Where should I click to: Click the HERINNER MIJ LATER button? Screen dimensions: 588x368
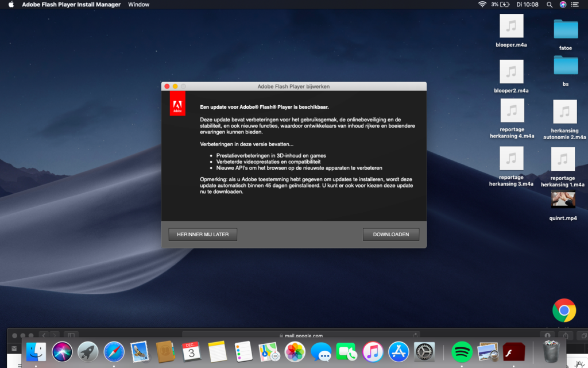click(x=203, y=234)
